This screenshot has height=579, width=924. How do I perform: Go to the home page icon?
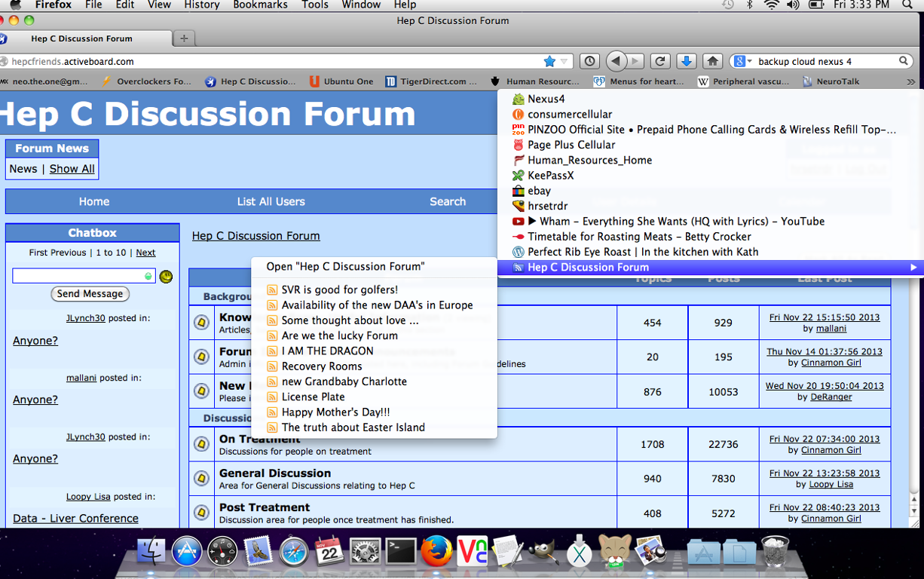[712, 61]
